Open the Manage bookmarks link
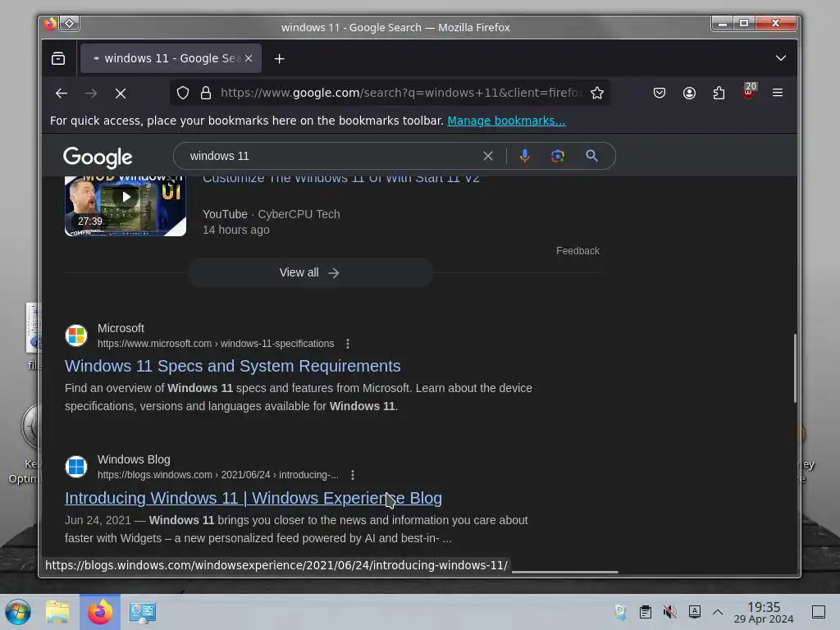This screenshot has width=840, height=630. pyautogui.click(x=506, y=121)
